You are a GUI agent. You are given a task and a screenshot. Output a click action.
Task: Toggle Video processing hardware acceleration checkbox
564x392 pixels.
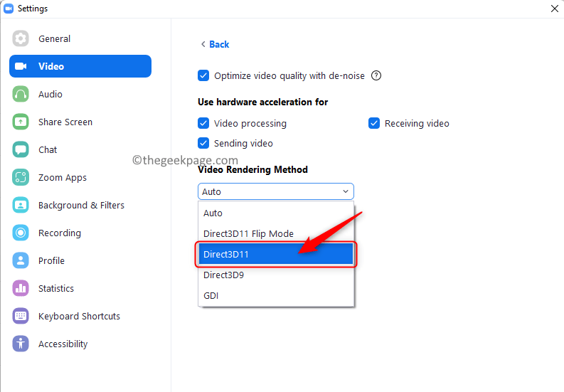(203, 123)
